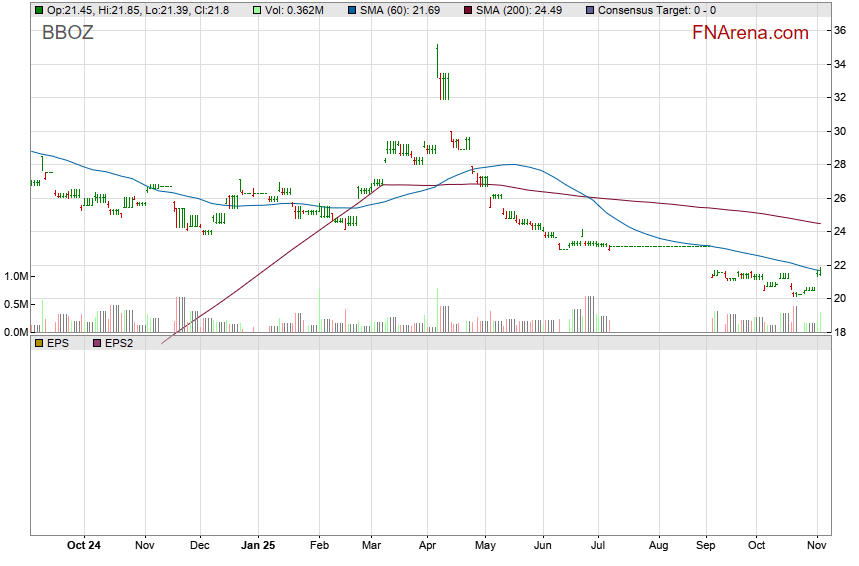Image resolution: width=859 pixels, height=566 pixels.
Task: Toggle the purple EPS2 legend swatch
Action: tap(97, 342)
